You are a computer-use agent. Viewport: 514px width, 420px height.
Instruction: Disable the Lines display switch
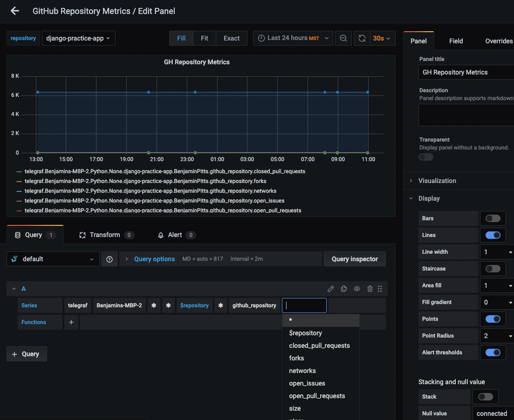tap(493, 235)
